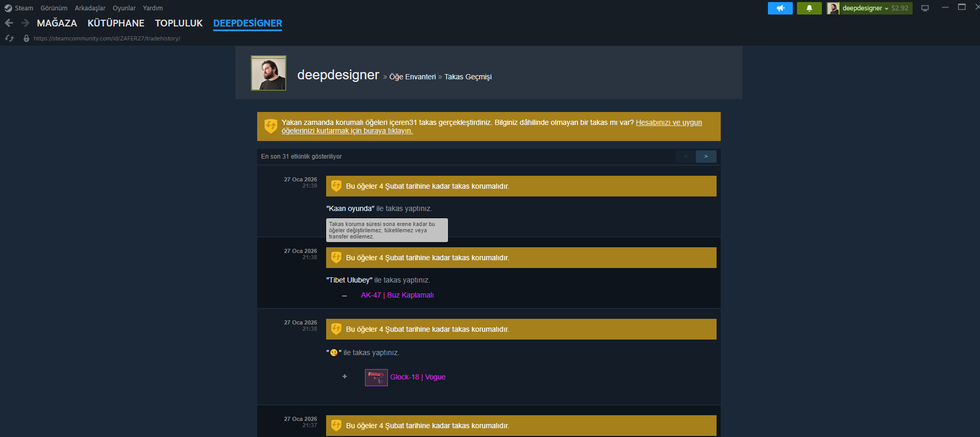Go back with the left arrow
Image resolution: width=980 pixels, height=437 pixels.
[x=9, y=23]
